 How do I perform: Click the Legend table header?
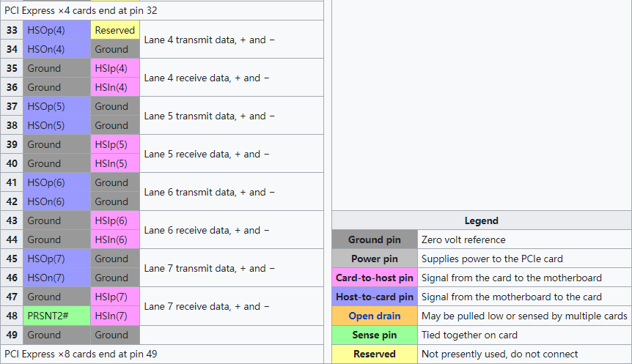coord(482,220)
